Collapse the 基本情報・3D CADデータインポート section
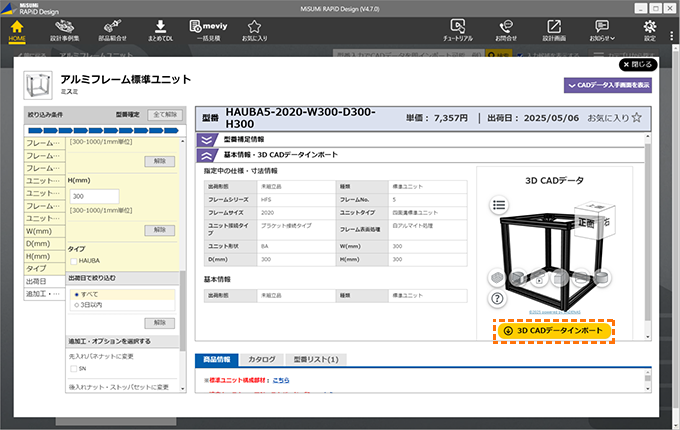The image size is (680, 430). click(207, 155)
